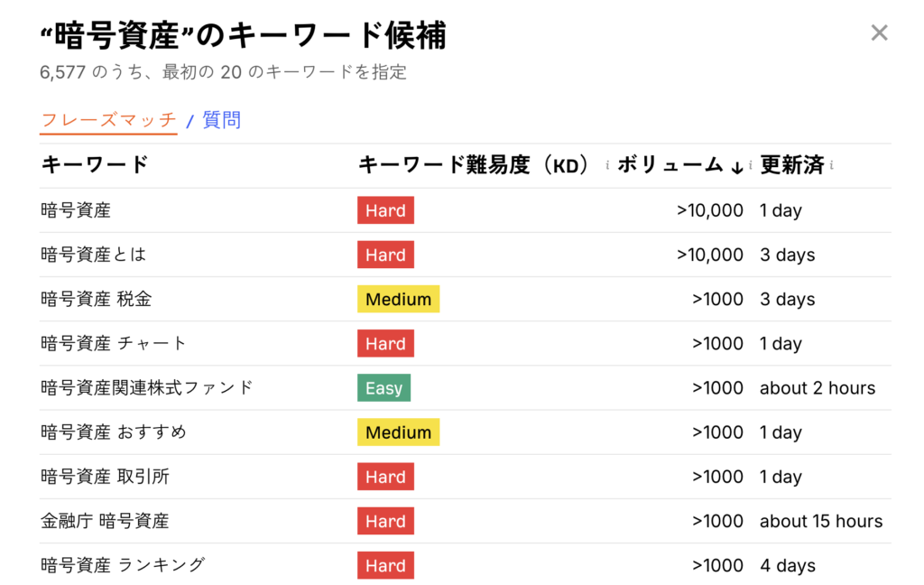Click the 更新済 column header text
924x585 pixels.
coord(791,165)
